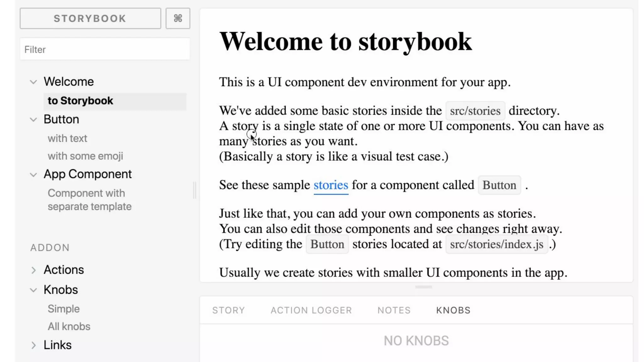Click the 'Button' code tag after 'component called'
644x362 pixels.
pos(499,185)
